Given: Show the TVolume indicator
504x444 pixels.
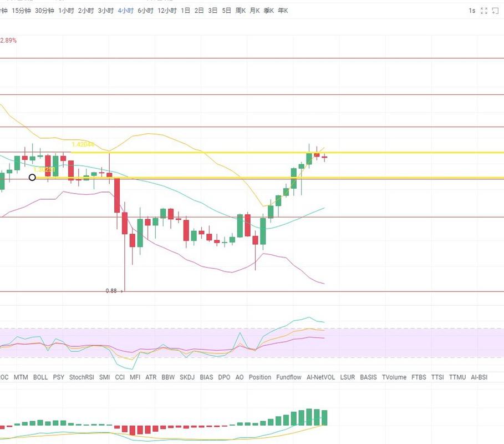Looking at the screenshot, I should coord(394,377).
